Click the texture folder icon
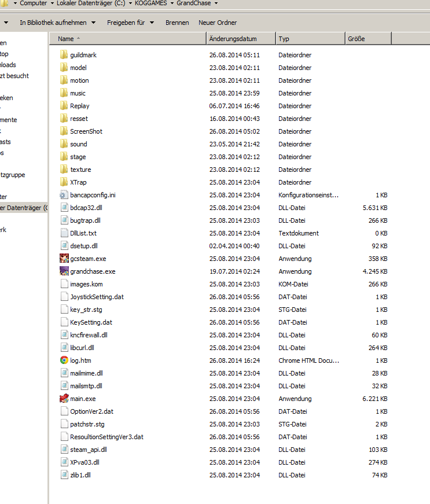The width and height of the screenshot is (430, 504). click(x=64, y=170)
